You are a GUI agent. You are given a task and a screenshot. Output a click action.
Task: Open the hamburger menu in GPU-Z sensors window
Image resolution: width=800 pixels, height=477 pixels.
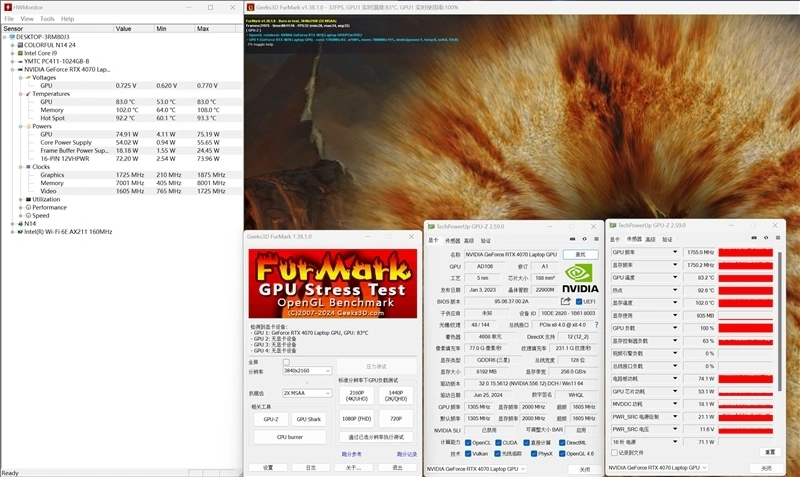[x=778, y=238]
